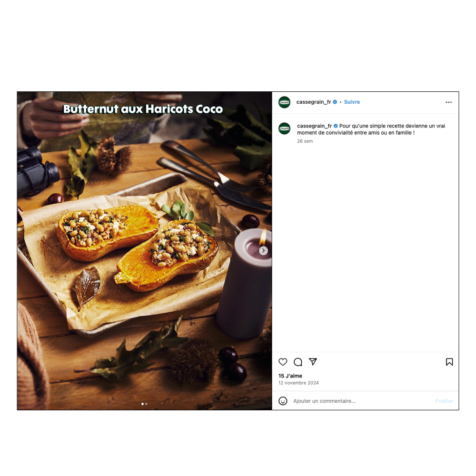
Task: Advance carousel with the next arrow
Action: pos(263,251)
